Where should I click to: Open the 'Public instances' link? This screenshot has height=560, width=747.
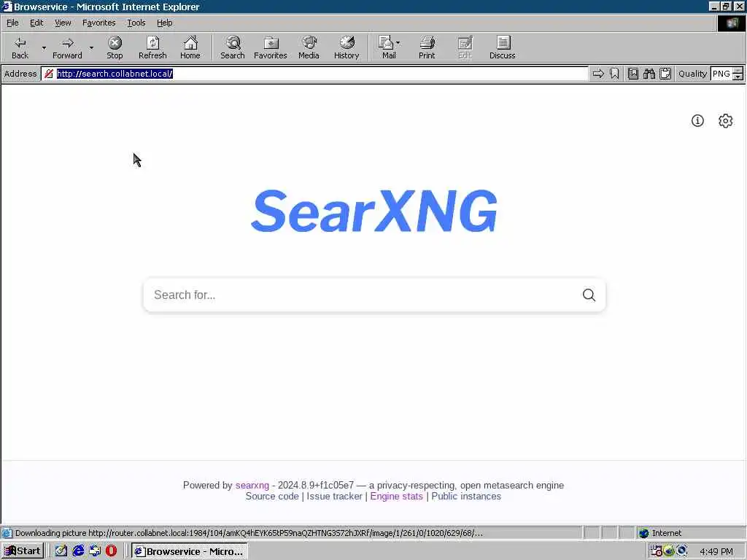[x=466, y=496]
